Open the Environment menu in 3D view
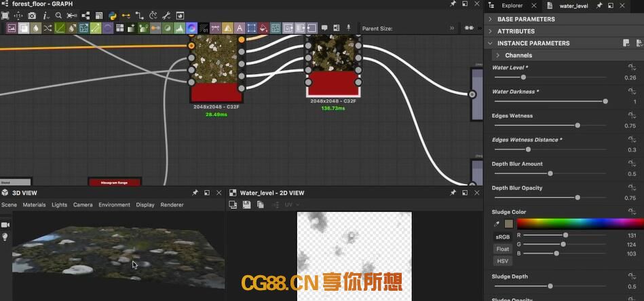The width and height of the screenshot is (644, 301). (114, 205)
